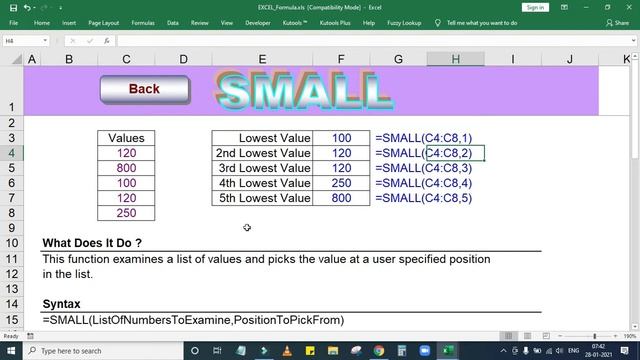
Task: Open the Name Box dropdown arrow
Action: tap(45, 41)
